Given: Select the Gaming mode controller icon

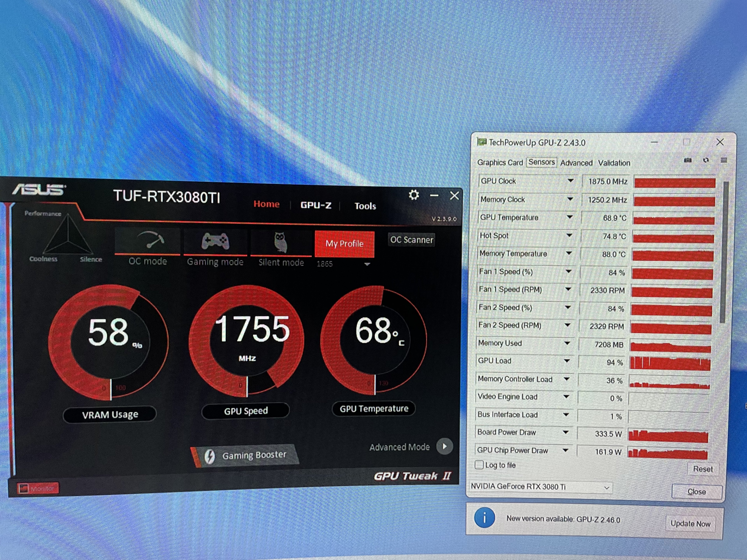Looking at the screenshot, I should (215, 241).
